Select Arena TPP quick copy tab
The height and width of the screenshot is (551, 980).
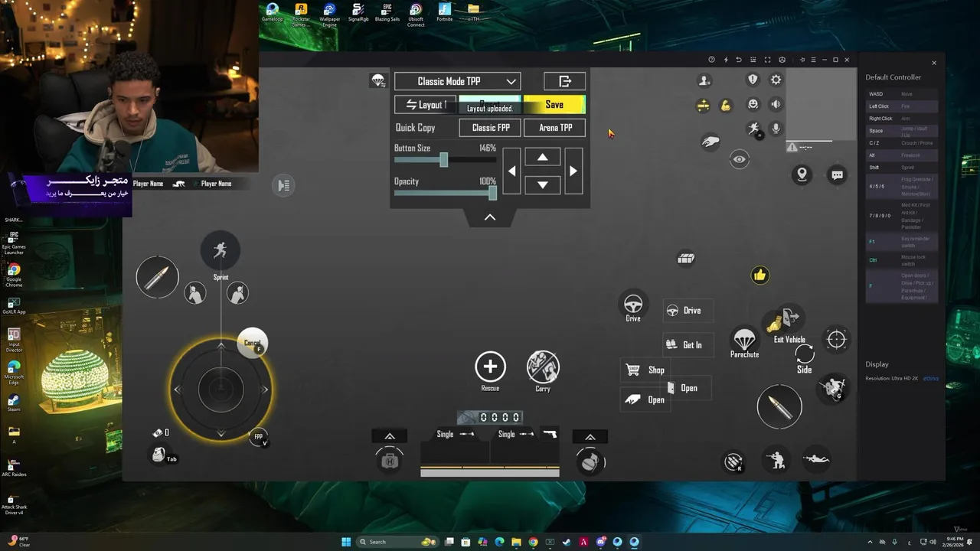click(555, 128)
